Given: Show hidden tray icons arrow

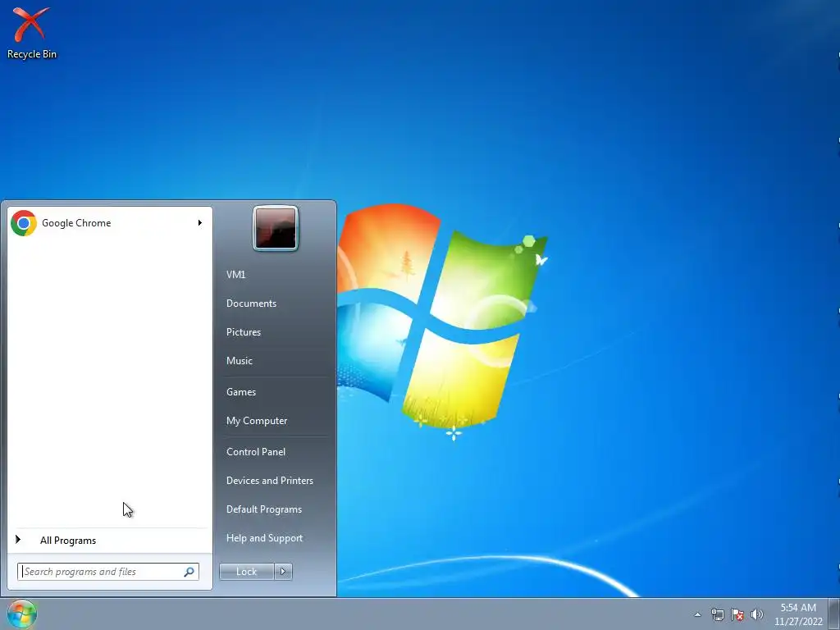Looking at the screenshot, I should tap(697, 614).
